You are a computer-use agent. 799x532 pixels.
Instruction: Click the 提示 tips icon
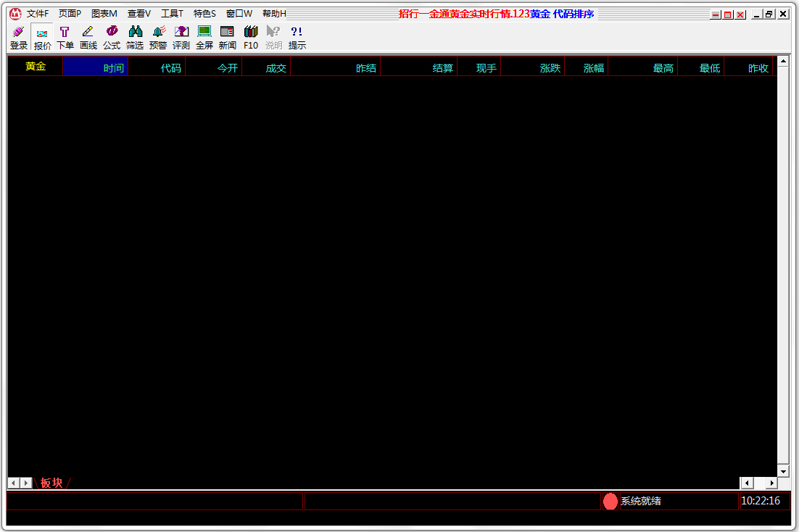pos(297,38)
